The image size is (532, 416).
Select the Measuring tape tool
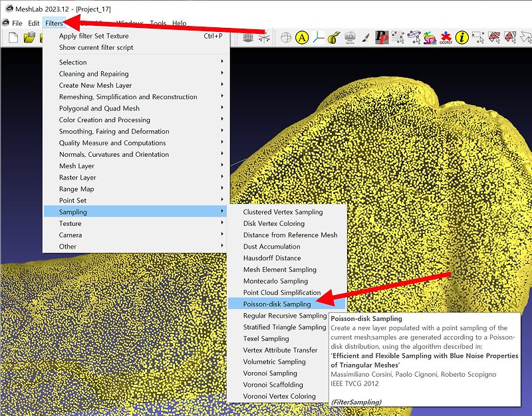(332, 37)
